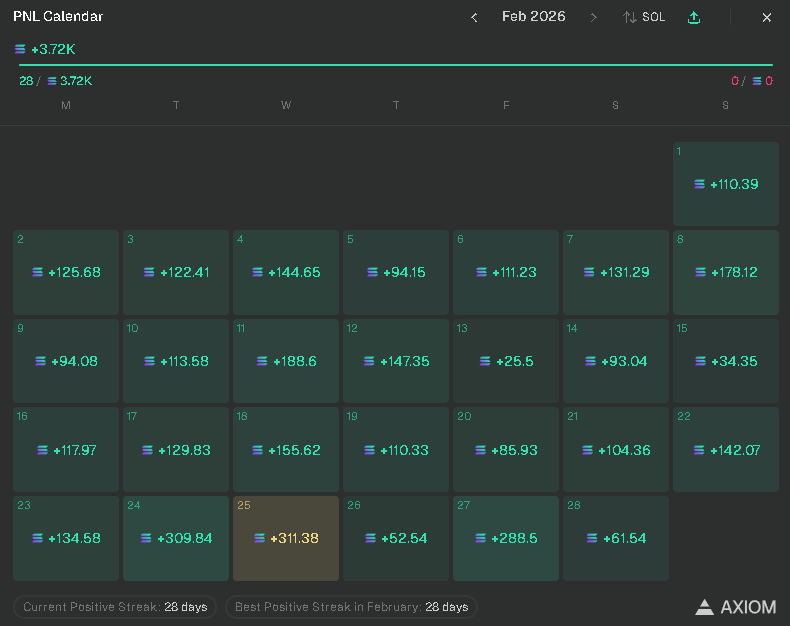Select day 8 cell with +178.12
Image resolution: width=790 pixels, height=626 pixels.
click(x=726, y=273)
